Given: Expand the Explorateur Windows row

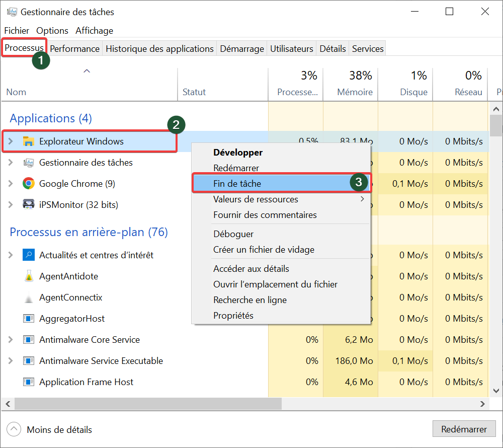Looking at the screenshot, I should coord(10,141).
